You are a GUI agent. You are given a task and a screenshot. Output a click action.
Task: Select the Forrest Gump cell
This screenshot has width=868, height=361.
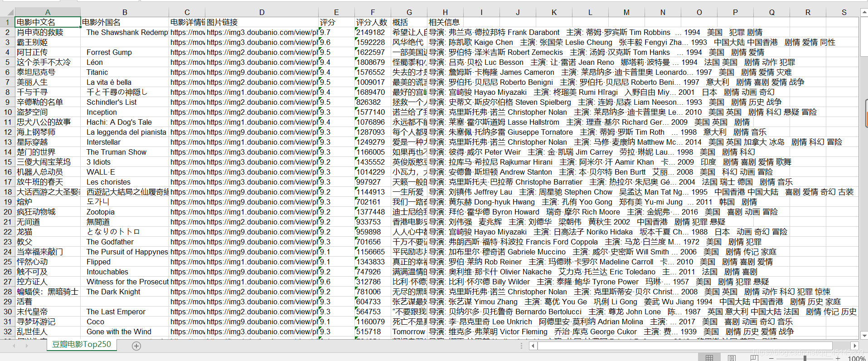[x=125, y=52]
